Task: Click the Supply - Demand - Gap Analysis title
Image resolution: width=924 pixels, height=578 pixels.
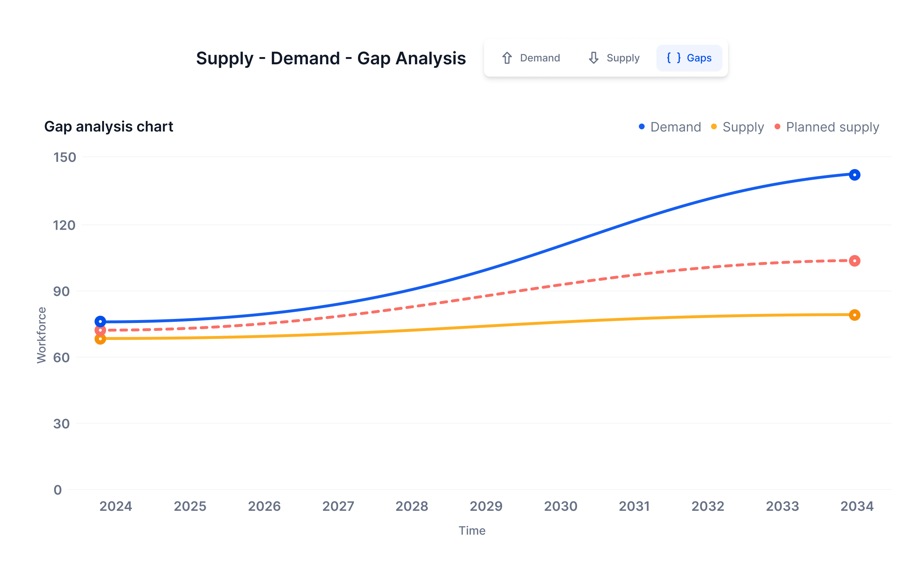Action: pos(331,59)
